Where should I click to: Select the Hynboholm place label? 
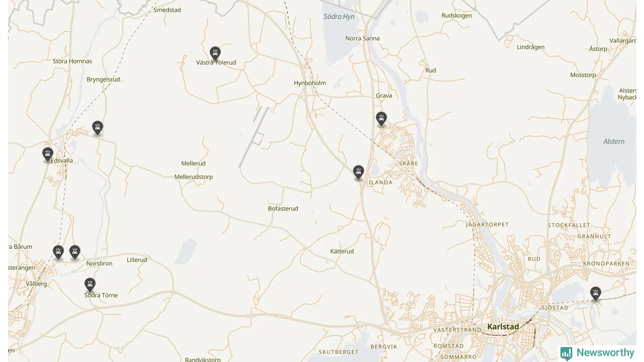pyautogui.click(x=310, y=83)
